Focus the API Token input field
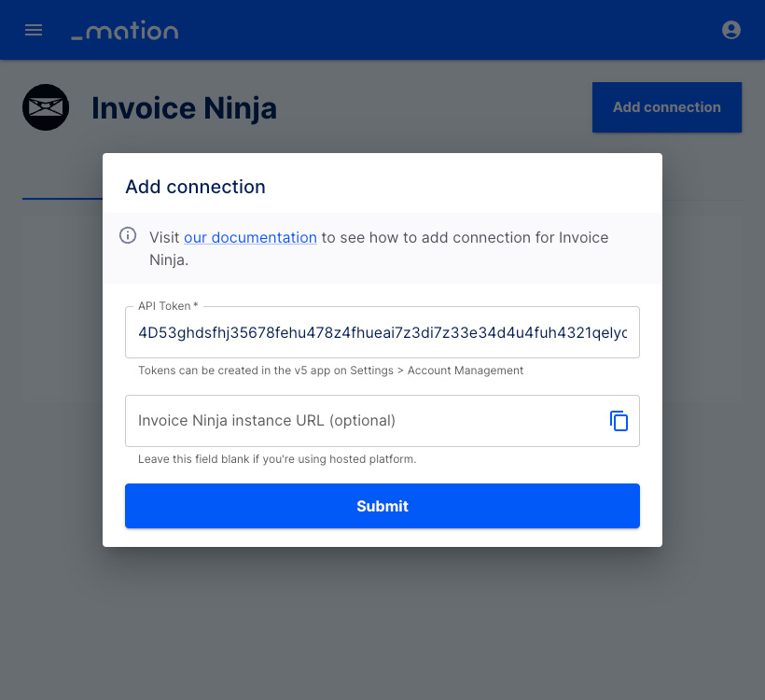The image size is (765, 700). click(x=373, y=333)
